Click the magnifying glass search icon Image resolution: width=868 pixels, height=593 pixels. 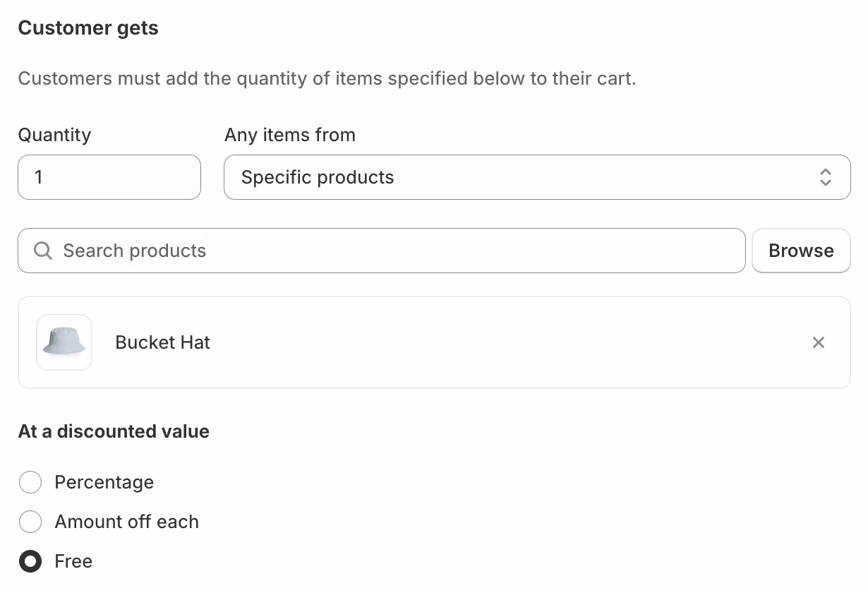43,251
